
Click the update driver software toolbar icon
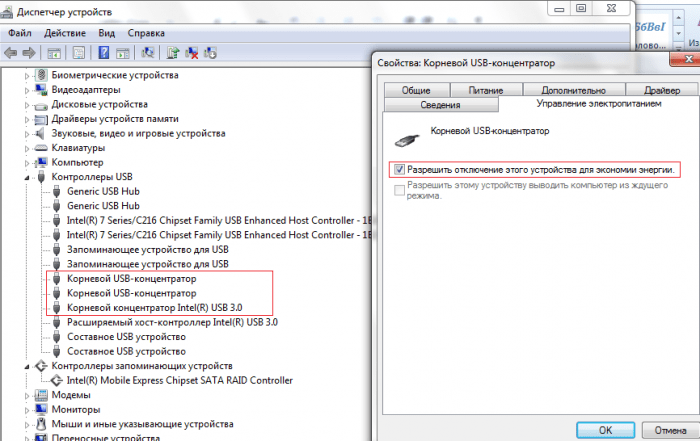click(x=173, y=52)
